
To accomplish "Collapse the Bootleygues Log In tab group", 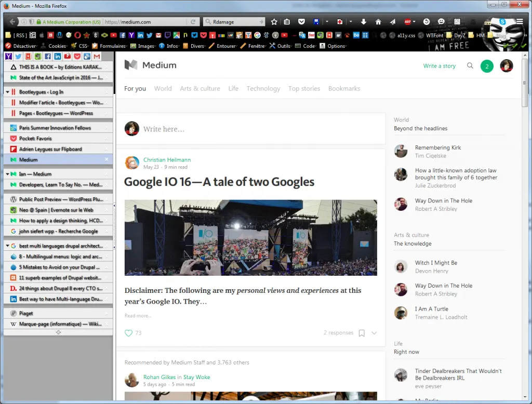I will click(7, 92).
